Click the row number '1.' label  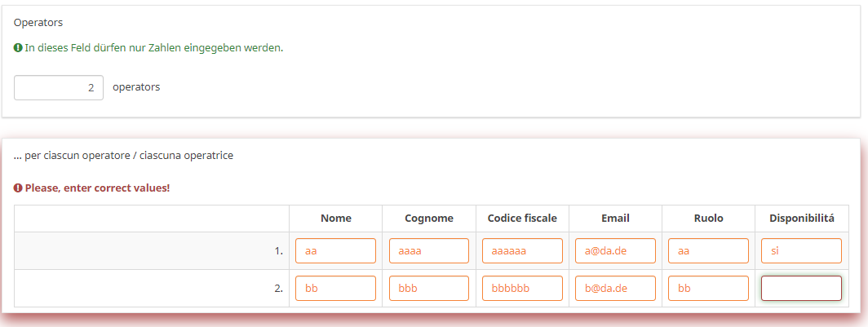pos(278,251)
